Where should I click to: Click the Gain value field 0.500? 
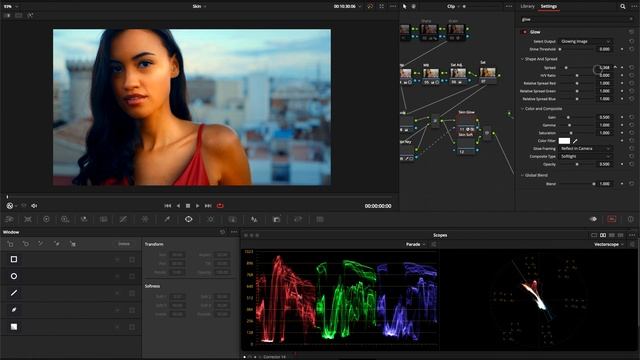pyautogui.click(x=604, y=117)
